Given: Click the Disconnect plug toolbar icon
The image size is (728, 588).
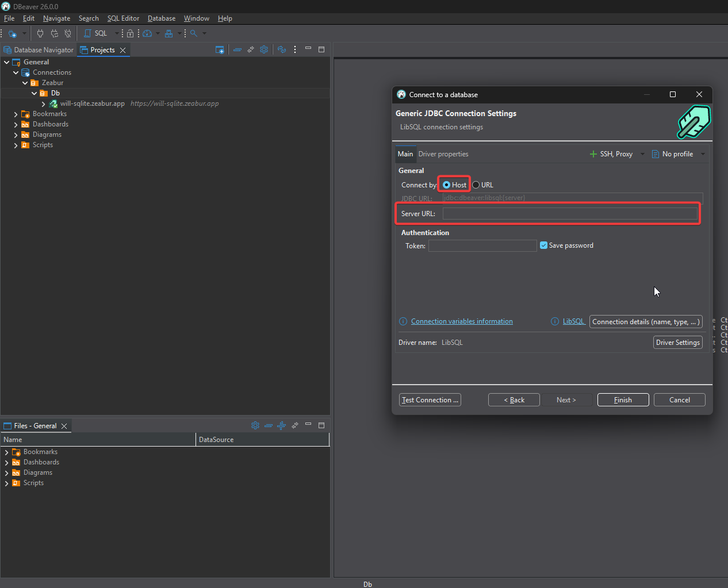Looking at the screenshot, I should coord(68,33).
